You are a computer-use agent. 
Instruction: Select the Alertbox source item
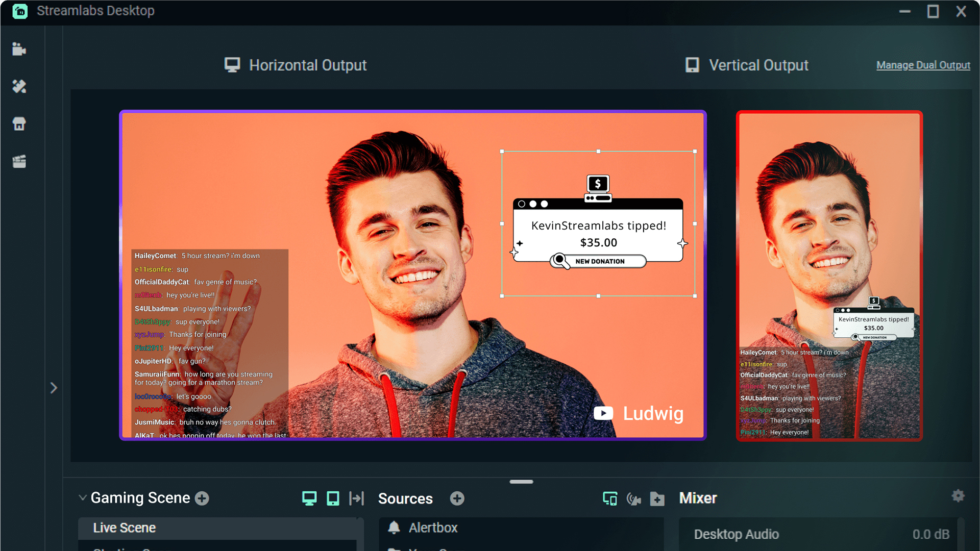433,528
